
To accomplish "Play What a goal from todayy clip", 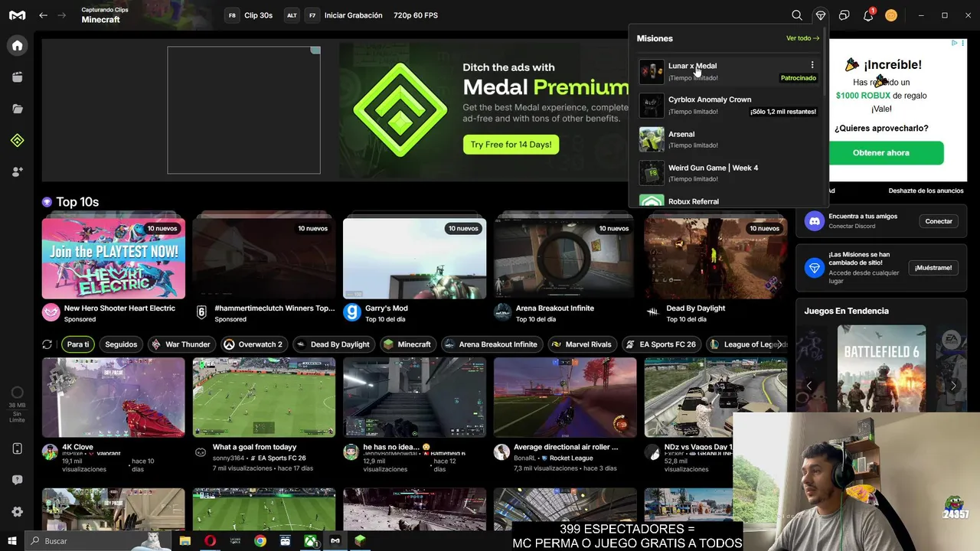I will (264, 397).
